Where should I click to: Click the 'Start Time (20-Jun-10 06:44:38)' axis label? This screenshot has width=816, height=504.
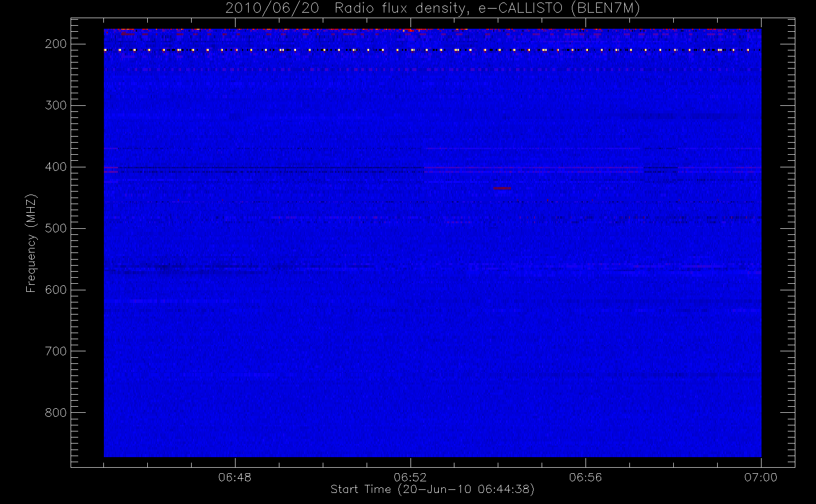click(432, 489)
